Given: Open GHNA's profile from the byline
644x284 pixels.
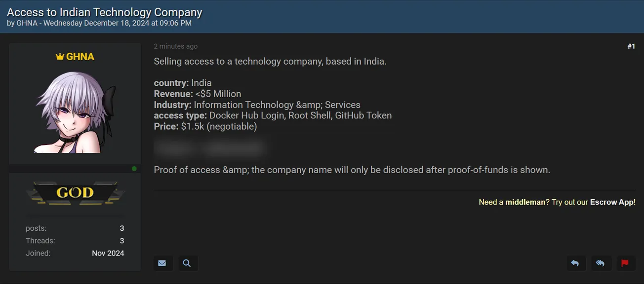Looking at the screenshot, I should [27, 23].
